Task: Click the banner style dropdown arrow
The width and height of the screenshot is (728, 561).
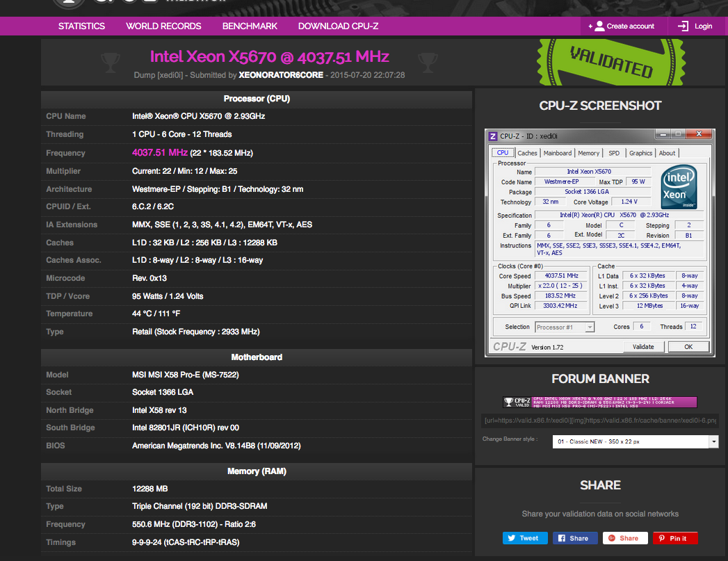Action: click(x=713, y=441)
